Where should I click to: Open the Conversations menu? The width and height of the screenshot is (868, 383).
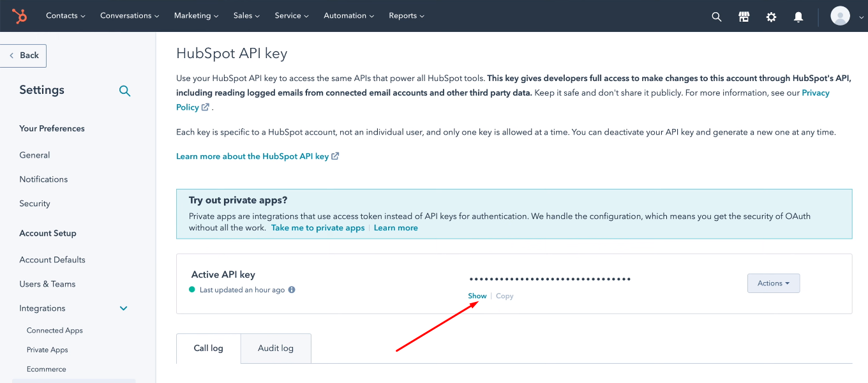click(130, 16)
